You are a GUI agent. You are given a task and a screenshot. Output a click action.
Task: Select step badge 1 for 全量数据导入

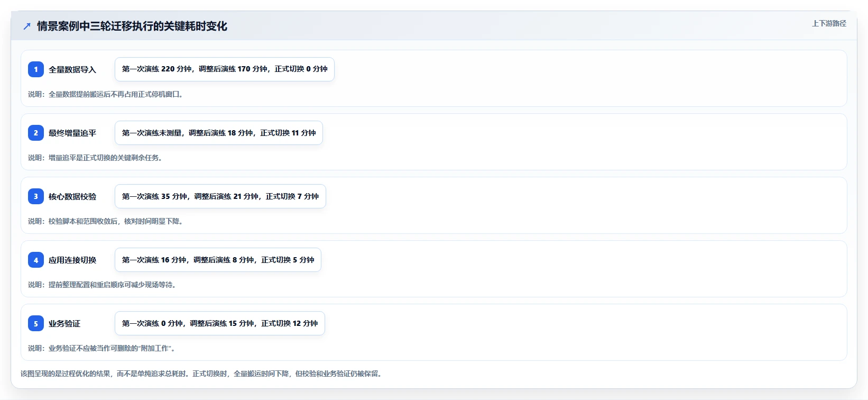(x=36, y=69)
